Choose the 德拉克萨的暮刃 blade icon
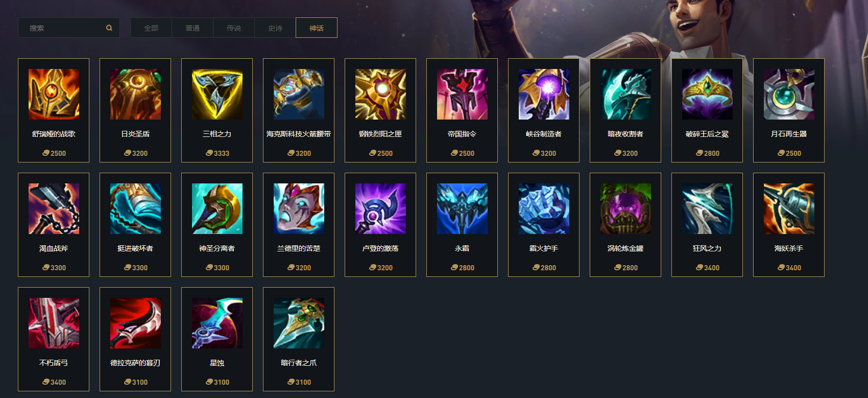Viewport: 868px width, 398px height. click(x=135, y=323)
